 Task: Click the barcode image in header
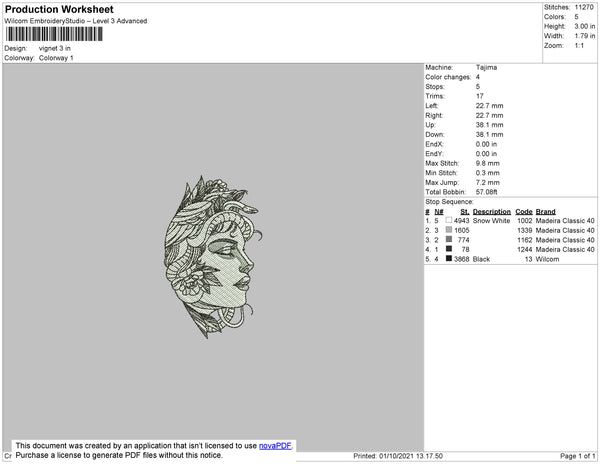click(x=54, y=34)
